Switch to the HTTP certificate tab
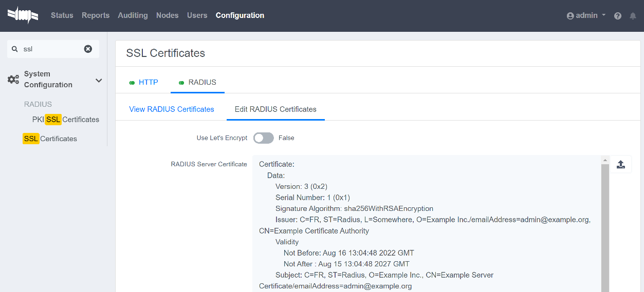The height and width of the screenshot is (292, 644). (x=143, y=82)
